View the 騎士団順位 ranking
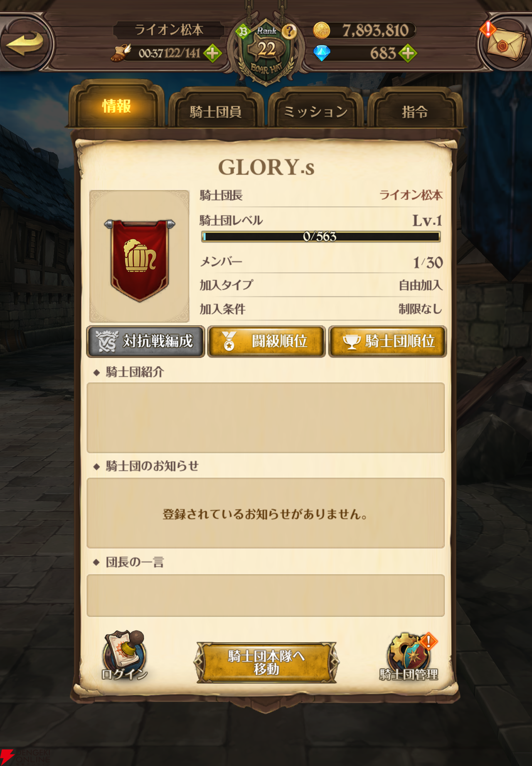The width and height of the screenshot is (532, 766). click(388, 341)
